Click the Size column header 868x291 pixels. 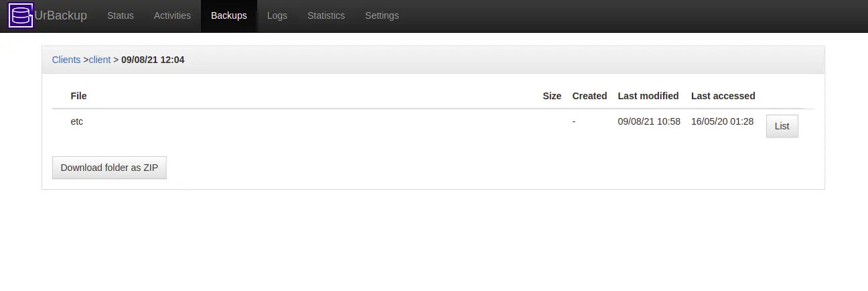(552, 96)
